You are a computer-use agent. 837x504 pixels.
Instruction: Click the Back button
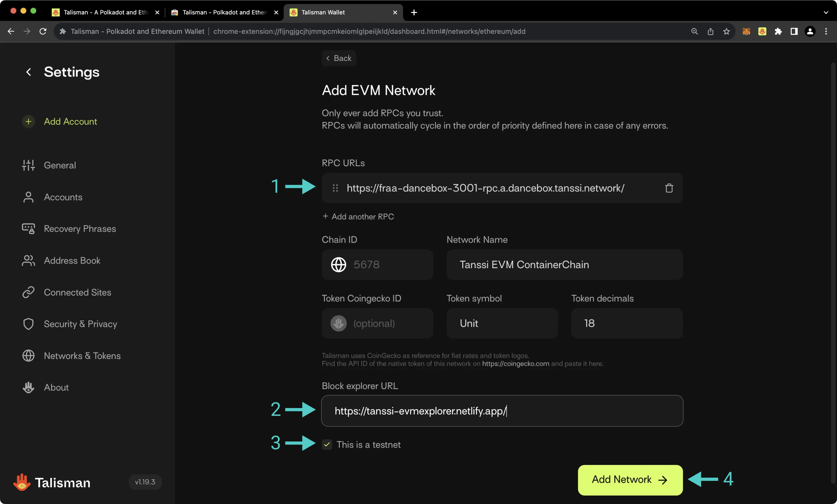coord(339,58)
